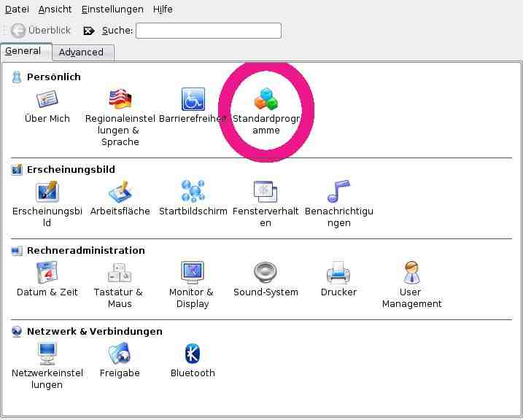Open Fensterverhalten window behavior settings
The height and width of the screenshot is (420, 523).
(266, 192)
